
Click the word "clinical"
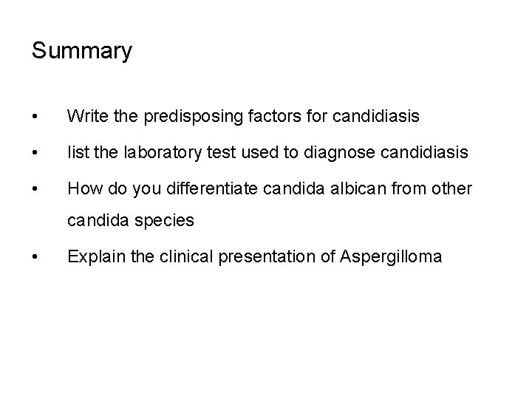pyautogui.click(x=174, y=256)
